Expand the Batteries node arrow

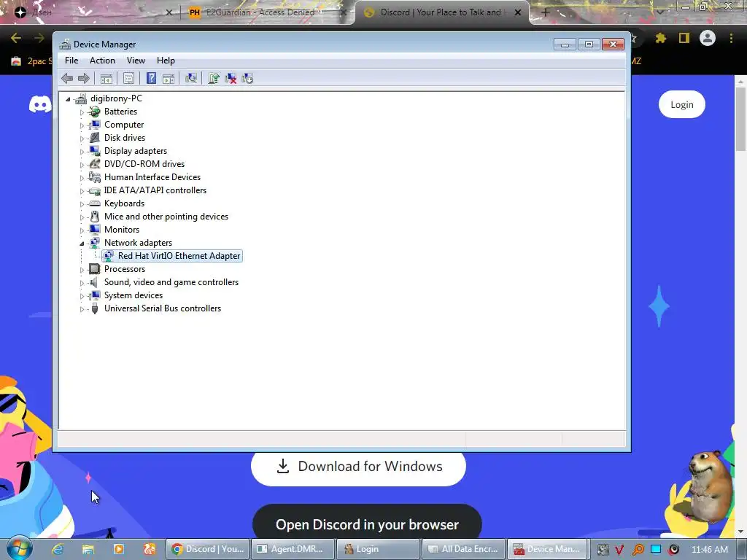point(82,112)
